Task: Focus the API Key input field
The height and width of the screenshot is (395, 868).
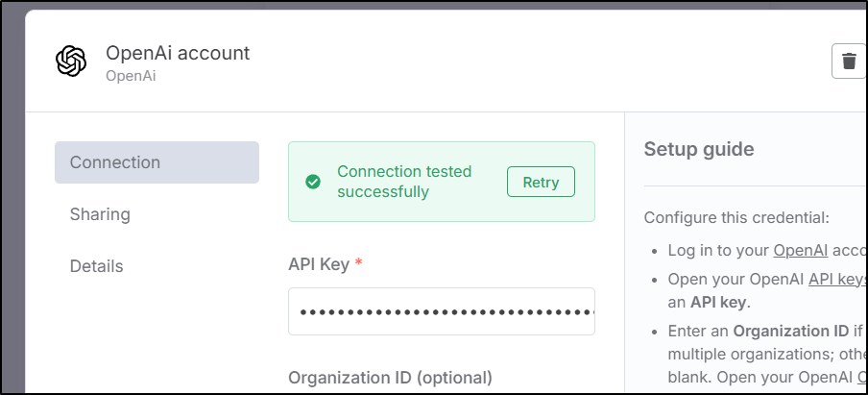Action: tap(441, 311)
